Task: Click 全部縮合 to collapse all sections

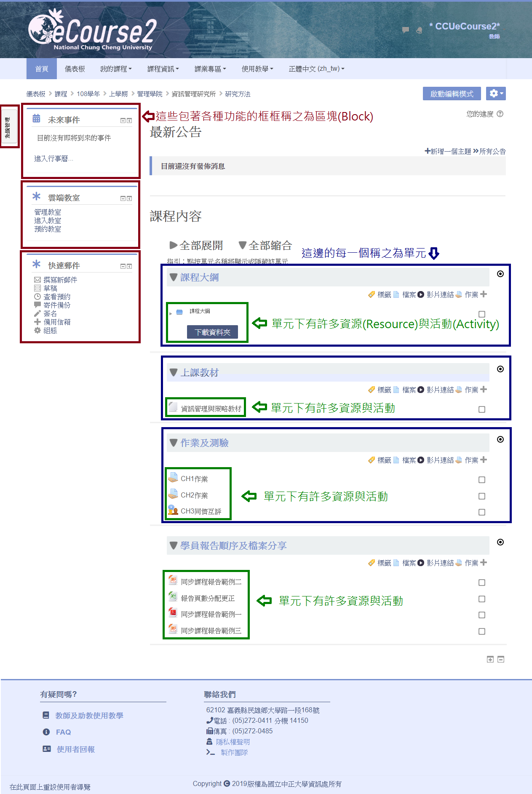Action: coord(265,245)
